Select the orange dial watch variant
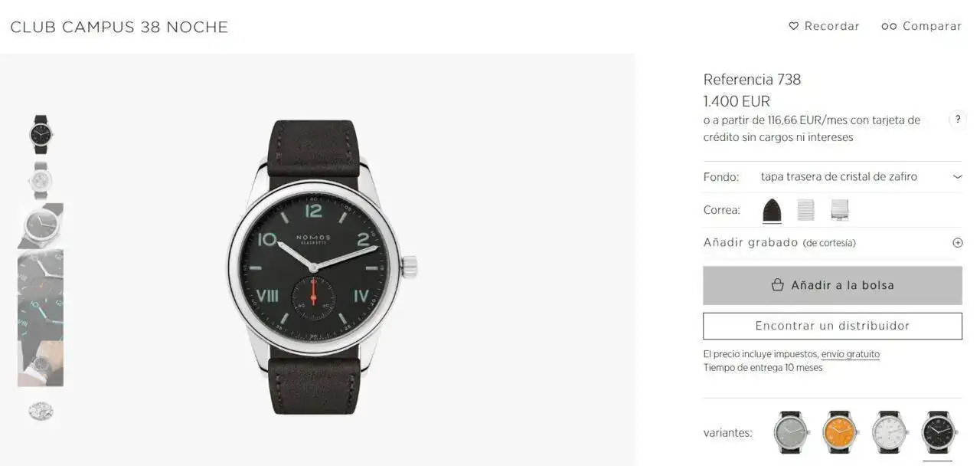 (x=841, y=432)
